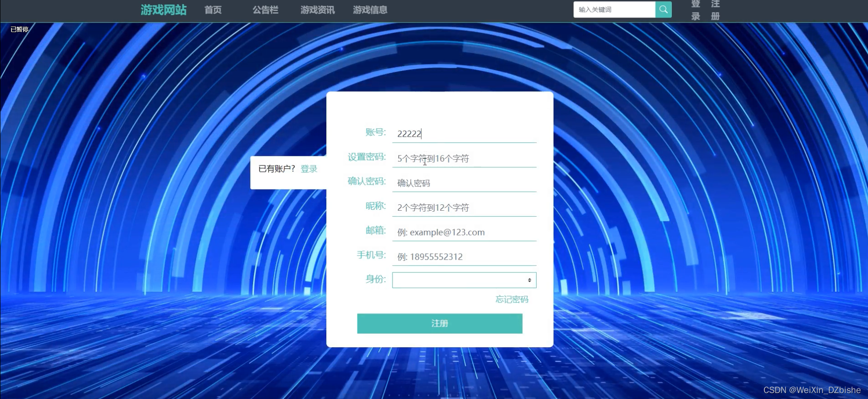
Task: Click 登录 in the top right header
Action: [696, 10]
